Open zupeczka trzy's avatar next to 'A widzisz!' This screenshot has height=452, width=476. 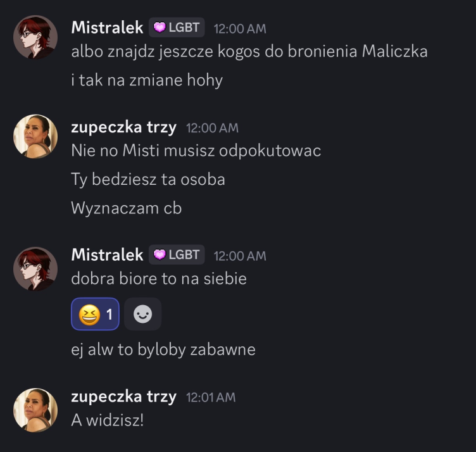click(35, 410)
